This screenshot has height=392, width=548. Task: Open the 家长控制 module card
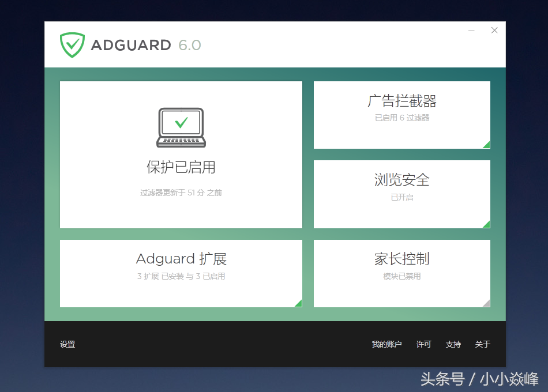[x=402, y=274]
